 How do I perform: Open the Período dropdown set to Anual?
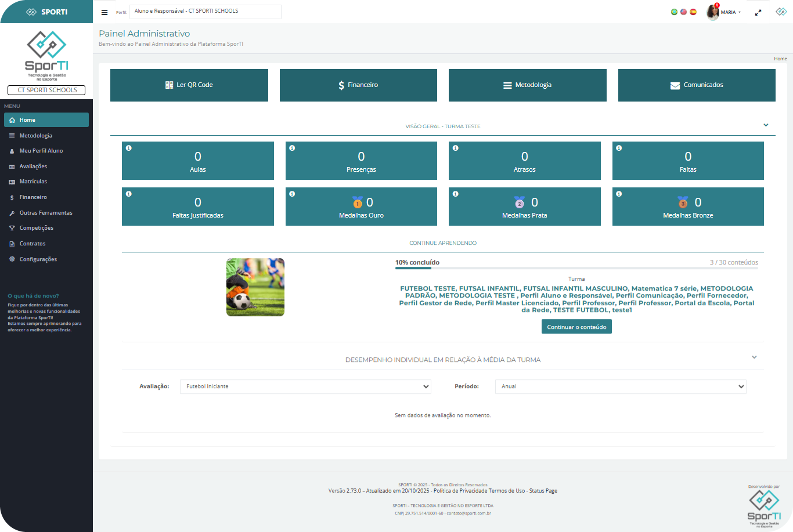[x=620, y=386]
